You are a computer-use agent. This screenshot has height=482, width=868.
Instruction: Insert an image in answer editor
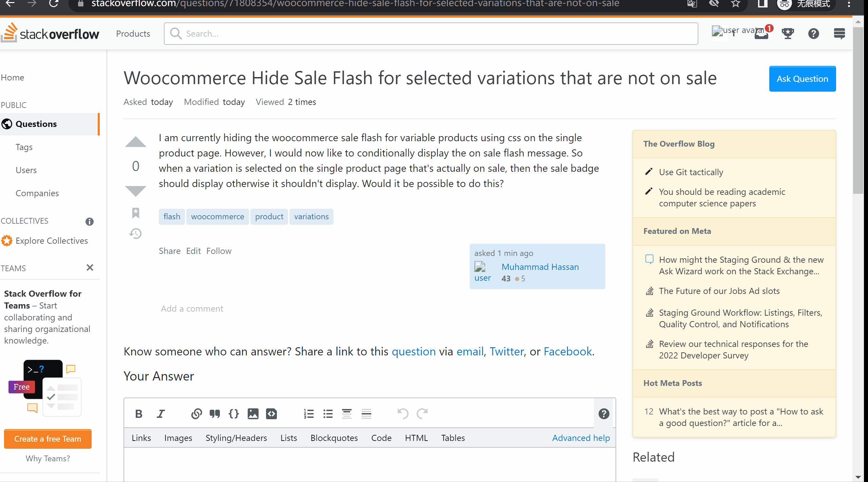[x=253, y=414]
